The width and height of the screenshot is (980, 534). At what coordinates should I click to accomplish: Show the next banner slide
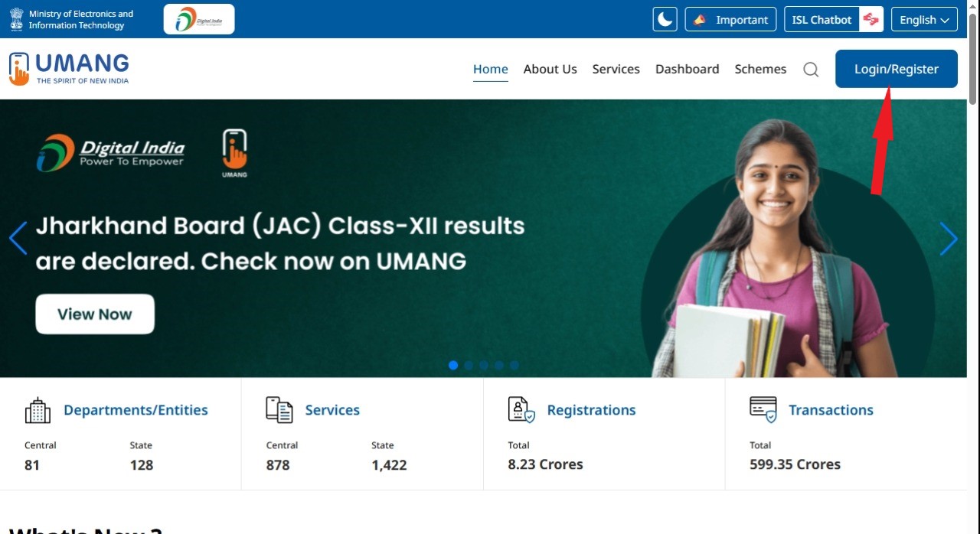click(x=949, y=239)
